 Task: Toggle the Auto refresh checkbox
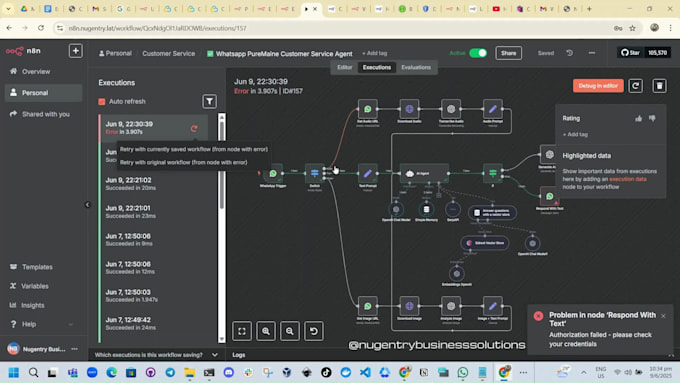point(102,101)
